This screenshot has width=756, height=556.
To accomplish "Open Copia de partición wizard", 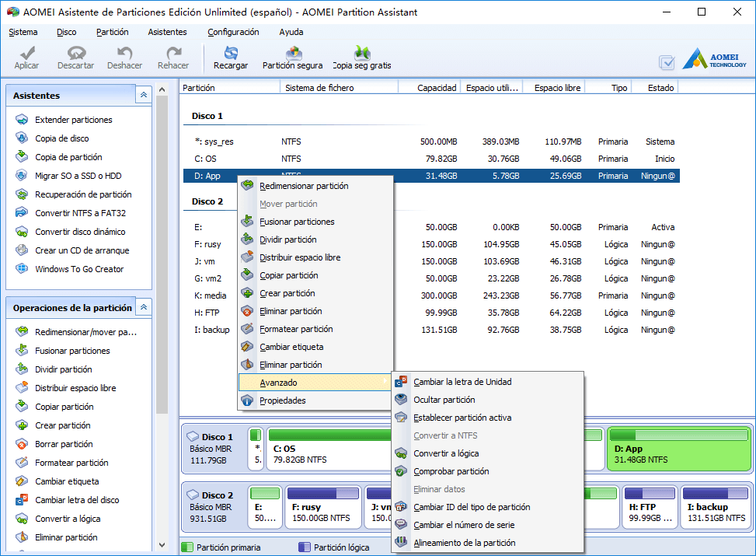I will click(68, 157).
